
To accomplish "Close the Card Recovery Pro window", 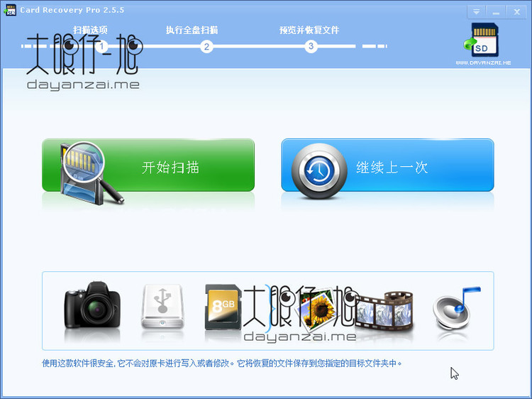I will [516, 12].
